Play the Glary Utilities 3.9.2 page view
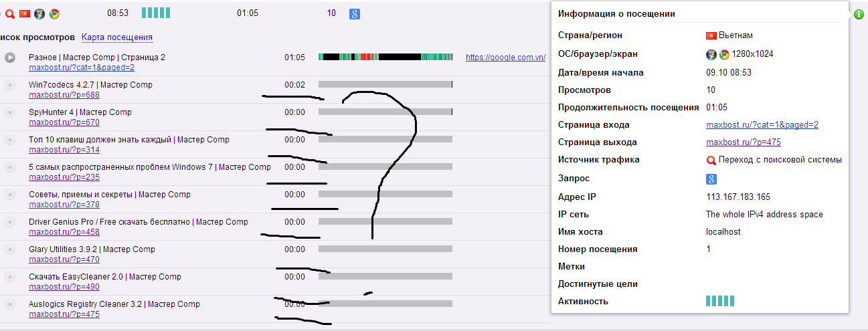This screenshot has width=868, height=331. [10, 249]
